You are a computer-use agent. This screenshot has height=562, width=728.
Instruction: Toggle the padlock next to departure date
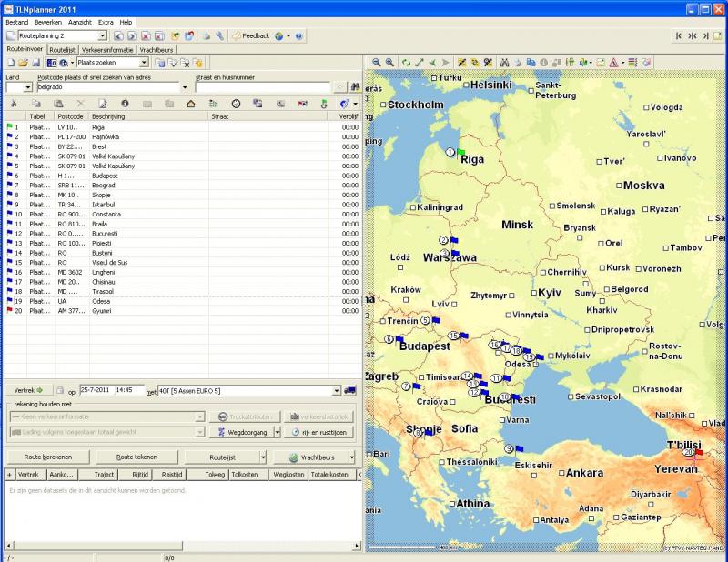pos(60,390)
